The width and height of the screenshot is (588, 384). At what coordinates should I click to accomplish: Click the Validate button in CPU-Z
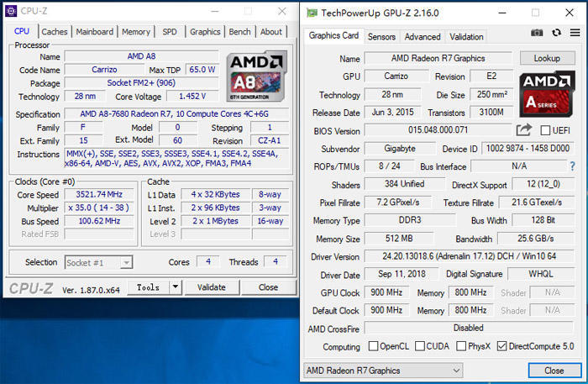tap(212, 287)
